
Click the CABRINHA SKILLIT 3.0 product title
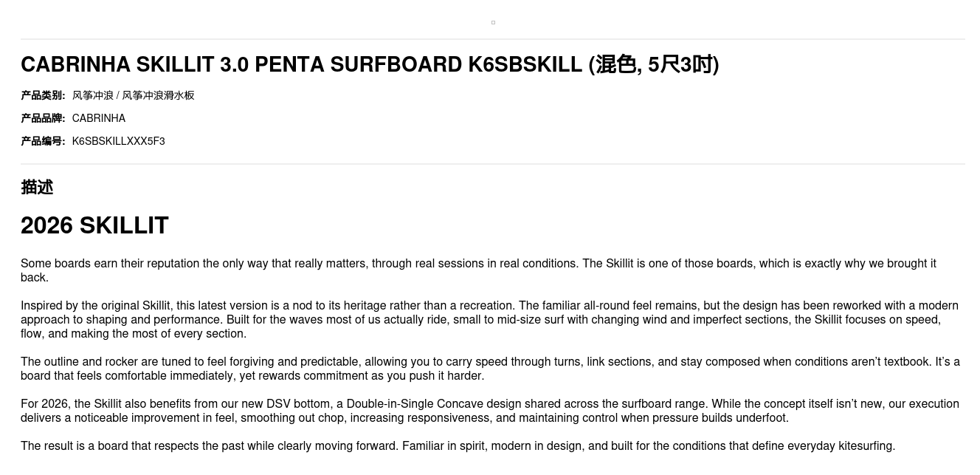(369, 65)
